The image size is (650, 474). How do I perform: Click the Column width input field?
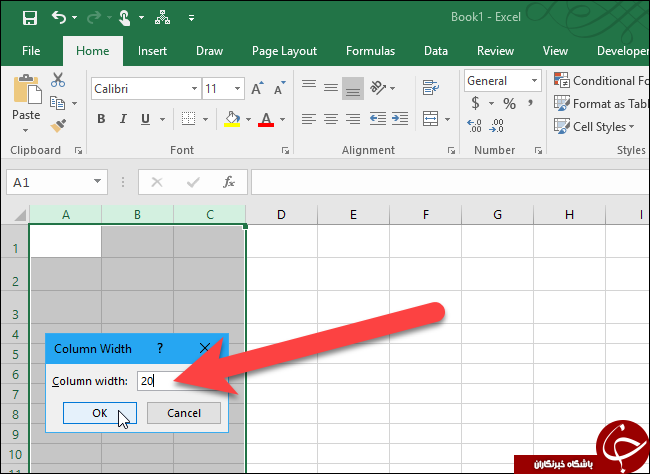(x=178, y=381)
